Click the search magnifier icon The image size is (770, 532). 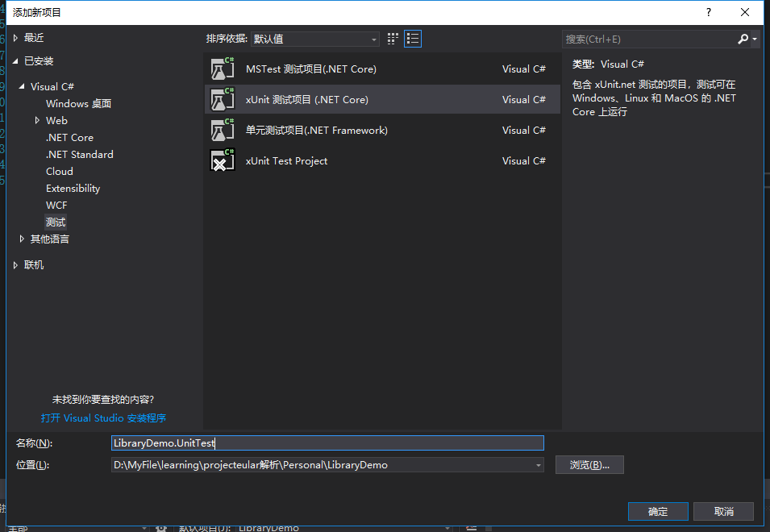click(743, 39)
